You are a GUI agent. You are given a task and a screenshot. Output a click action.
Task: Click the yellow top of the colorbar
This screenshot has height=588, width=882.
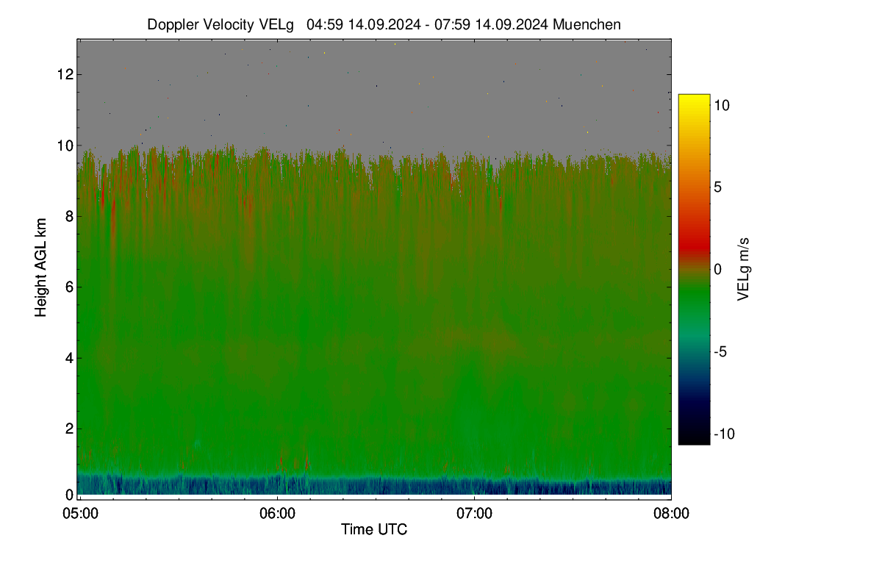[694, 101]
